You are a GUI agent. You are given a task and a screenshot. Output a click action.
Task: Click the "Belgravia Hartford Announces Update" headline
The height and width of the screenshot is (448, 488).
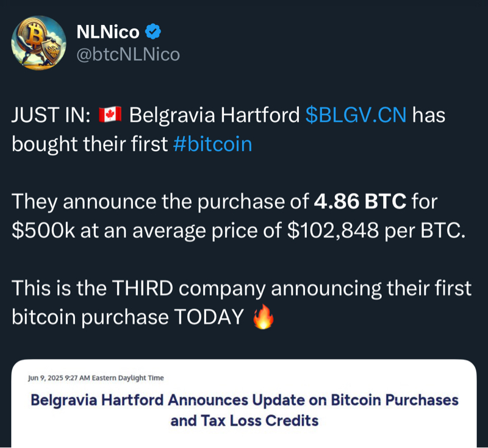(244, 400)
